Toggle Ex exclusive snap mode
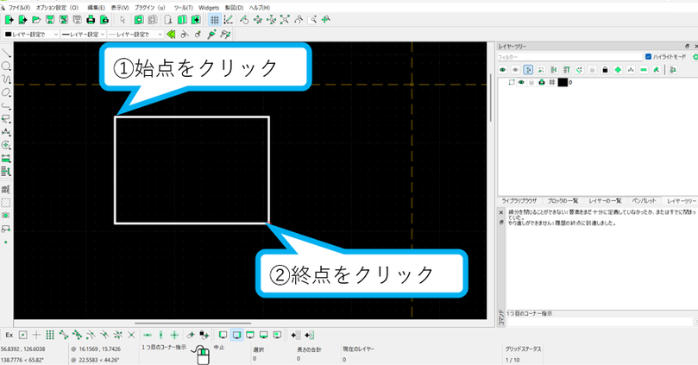Viewport: 698px width, 365px height. tap(9, 335)
